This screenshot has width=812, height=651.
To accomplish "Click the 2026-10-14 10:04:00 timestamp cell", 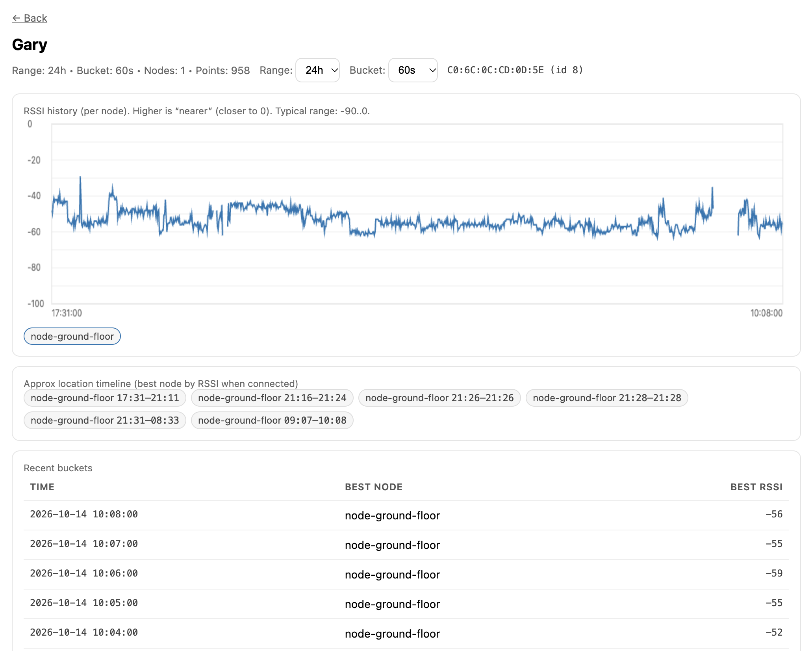I will pos(84,632).
